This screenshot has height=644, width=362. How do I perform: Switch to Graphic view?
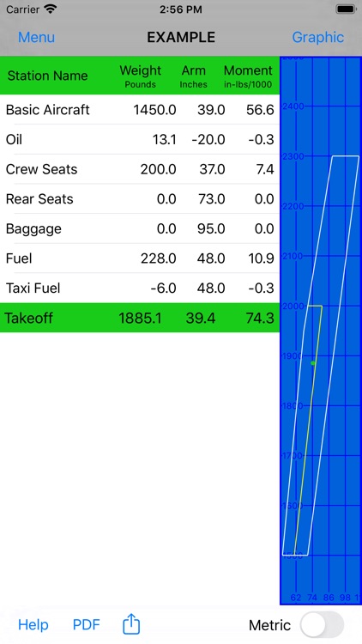click(317, 38)
